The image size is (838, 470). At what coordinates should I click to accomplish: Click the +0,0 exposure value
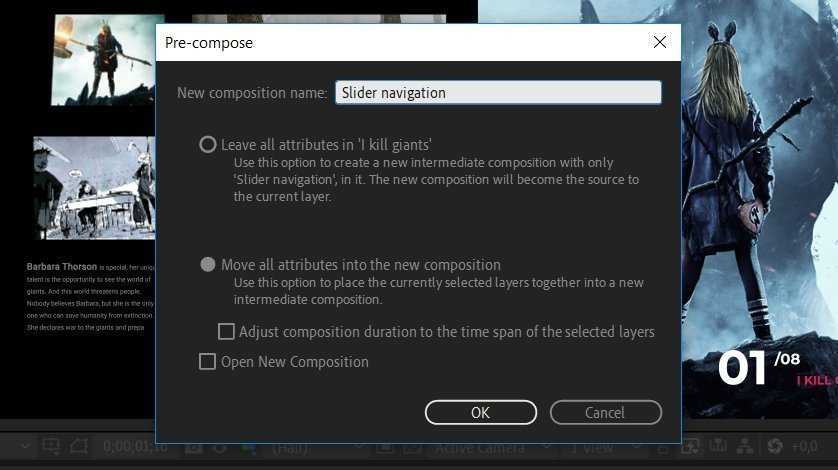click(806, 447)
